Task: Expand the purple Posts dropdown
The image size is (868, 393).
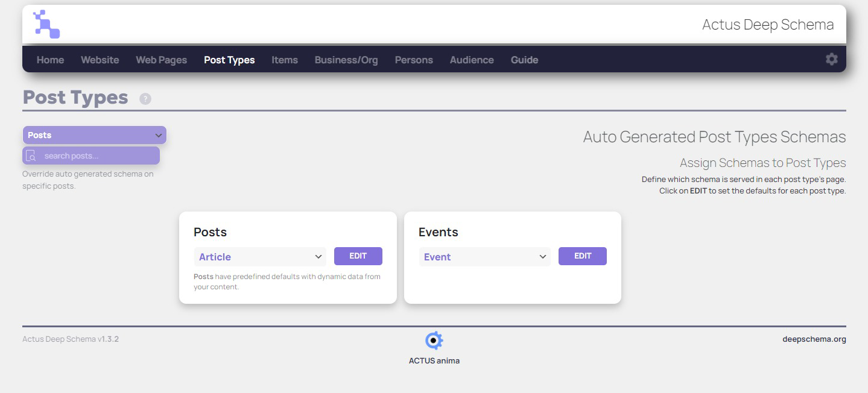Action: pos(95,135)
